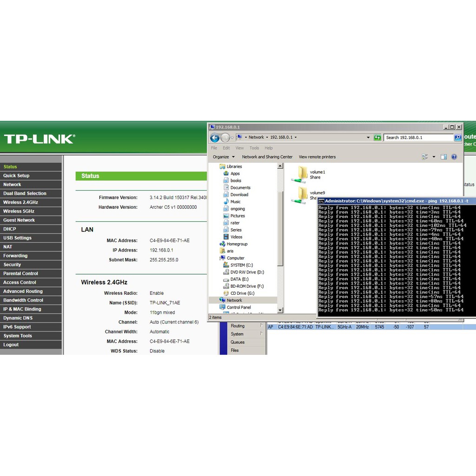Image resolution: width=476 pixels, height=476 pixels.
Task: Open Bandwidth Control in TP-LINK sidebar
Action: (x=31, y=300)
